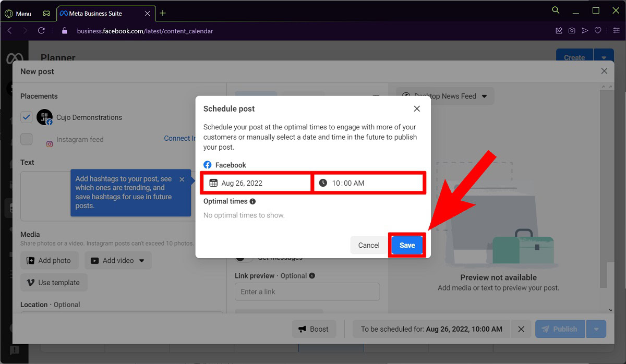Screen dimensions: 626x364
Task: Toggle the AM period in time field
Action: pos(359,183)
